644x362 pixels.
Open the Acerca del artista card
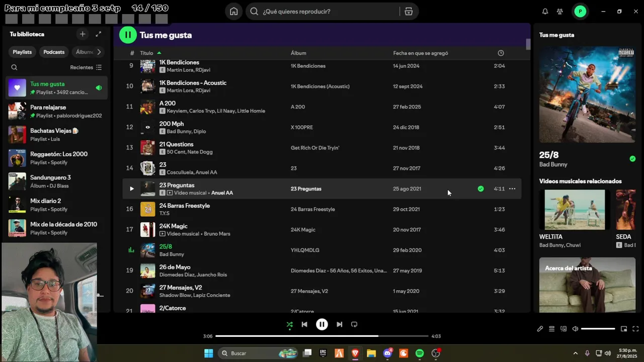point(587,285)
